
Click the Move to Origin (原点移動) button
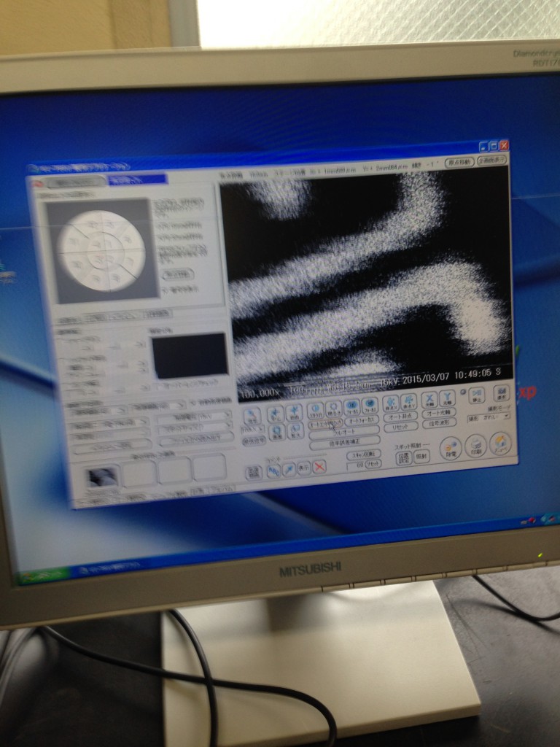click(x=459, y=162)
